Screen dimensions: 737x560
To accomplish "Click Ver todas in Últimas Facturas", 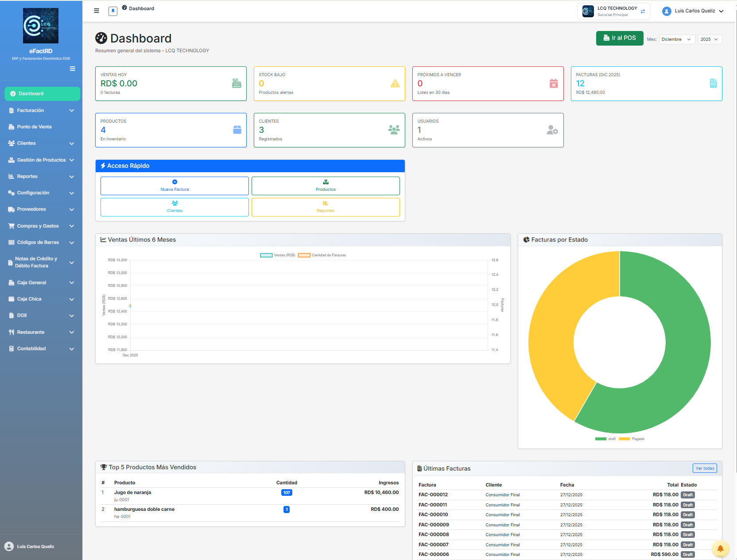I will [704, 468].
